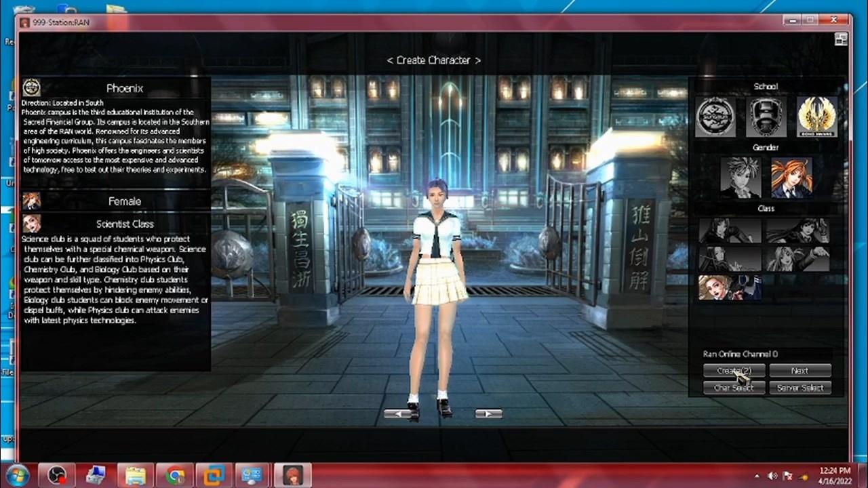Open File Explorer from the taskbar
Viewport: 868px width, 488px height.
(x=136, y=475)
